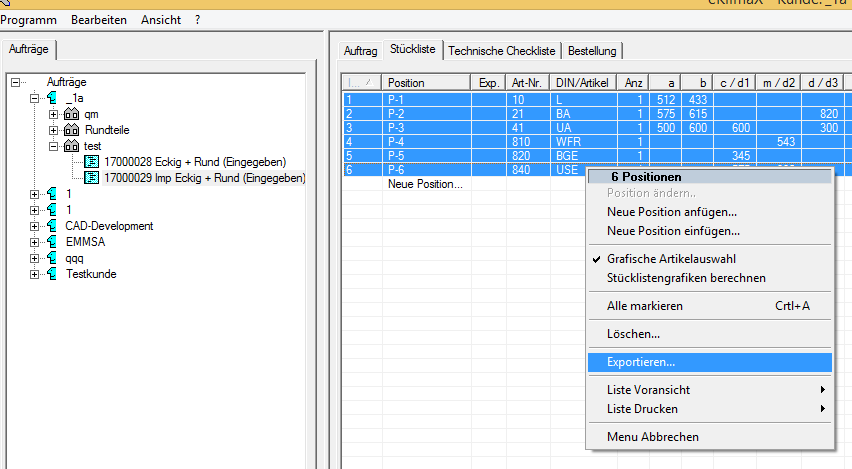
Task: Click the _1a customer icon
Action: point(52,98)
